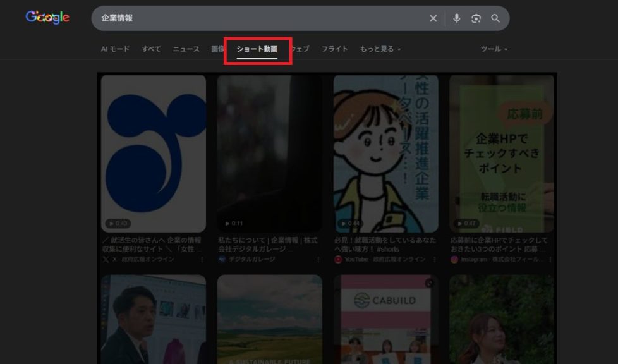This screenshot has width=618, height=364.
Task: Open the 必見！就職活動 shorts title link
Action: pyautogui.click(x=384, y=245)
